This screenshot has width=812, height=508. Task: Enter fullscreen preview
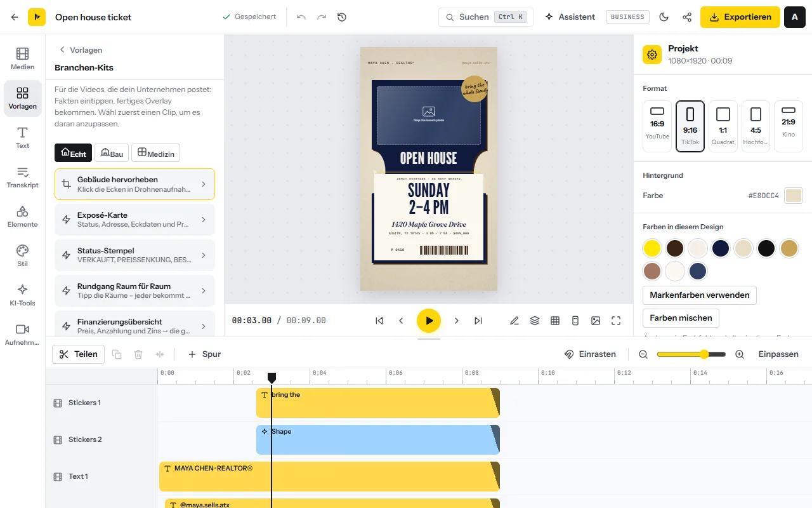click(616, 321)
